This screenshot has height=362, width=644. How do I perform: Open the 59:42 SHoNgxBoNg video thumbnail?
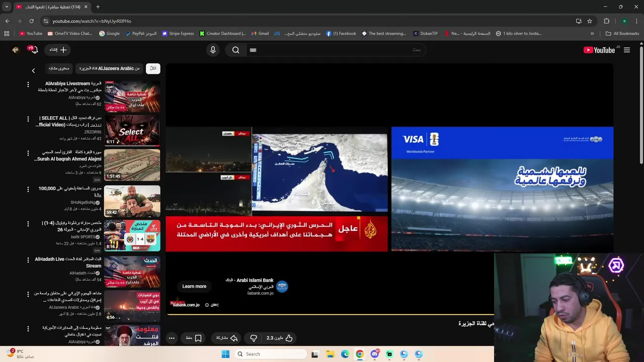coord(132,201)
